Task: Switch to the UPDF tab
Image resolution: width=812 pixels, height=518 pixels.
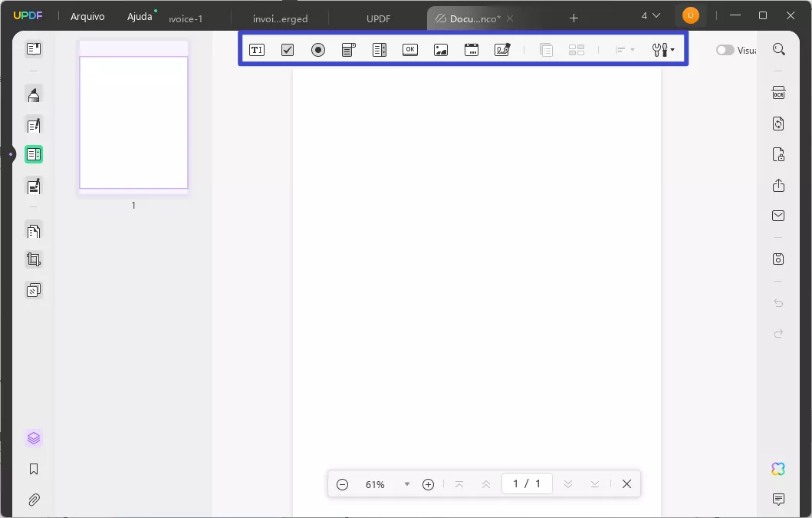Action: point(379,18)
